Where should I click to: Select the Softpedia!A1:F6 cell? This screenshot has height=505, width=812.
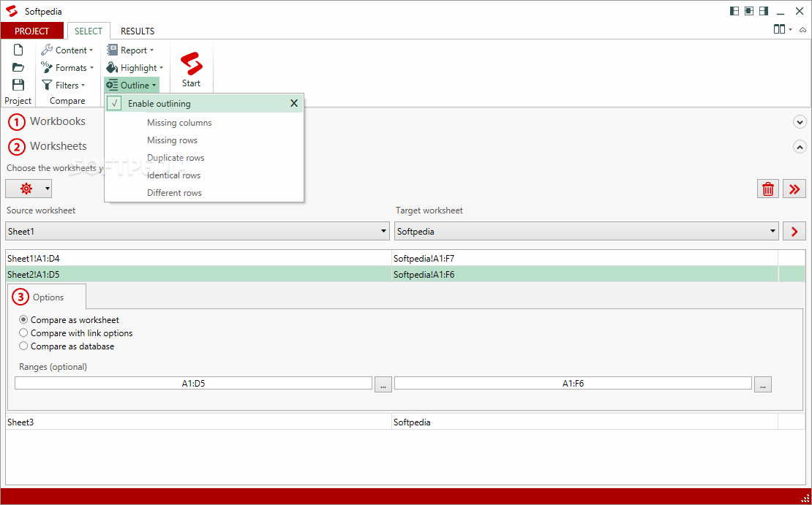[584, 274]
